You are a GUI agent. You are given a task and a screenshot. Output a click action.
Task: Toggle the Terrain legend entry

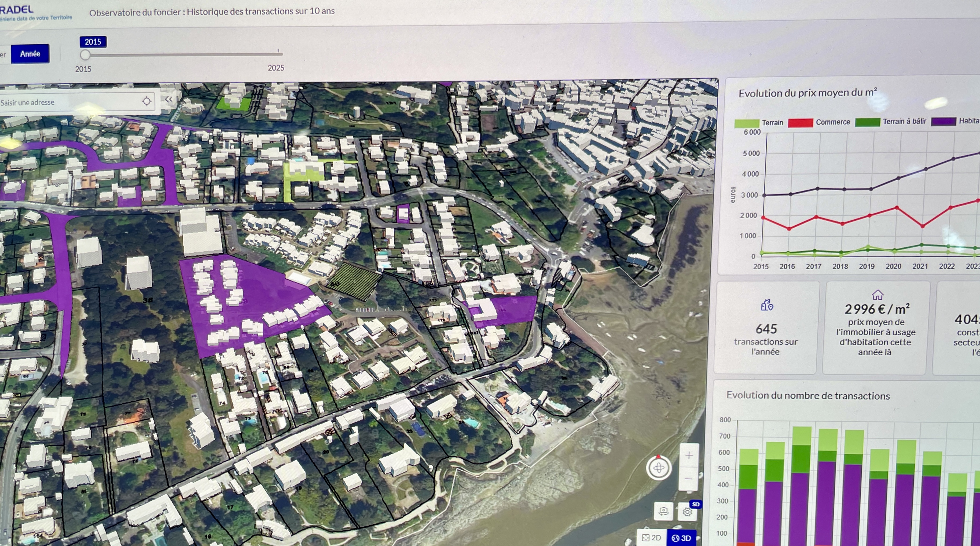click(759, 123)
